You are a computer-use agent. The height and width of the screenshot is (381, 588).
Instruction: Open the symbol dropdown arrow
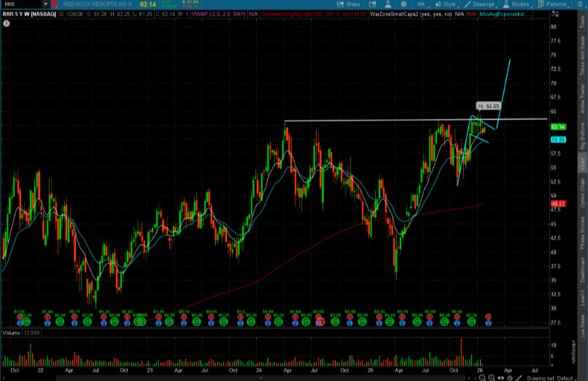point(45,4)
